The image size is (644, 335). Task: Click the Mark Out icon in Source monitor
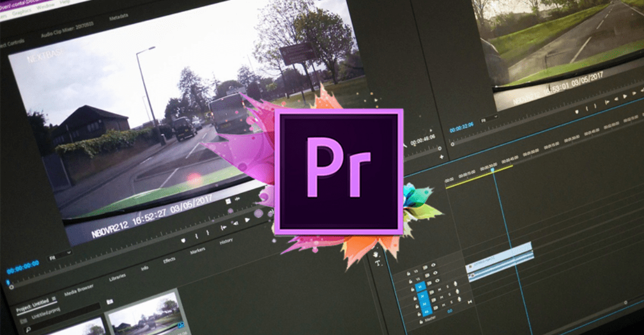point(208,232)
